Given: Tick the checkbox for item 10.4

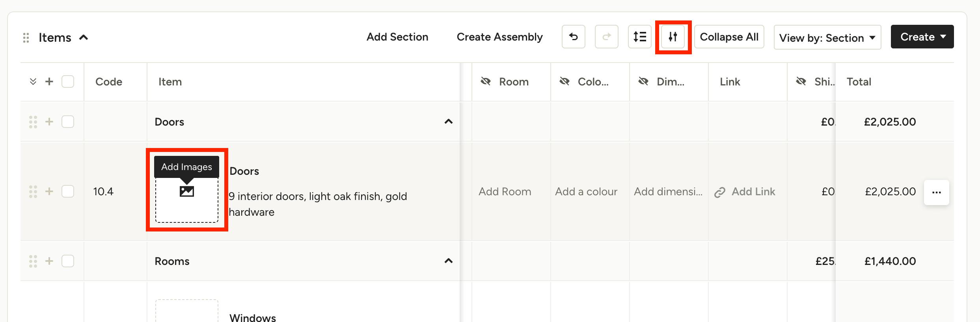Looking at the screenshot, I should [x=68, y=191].
